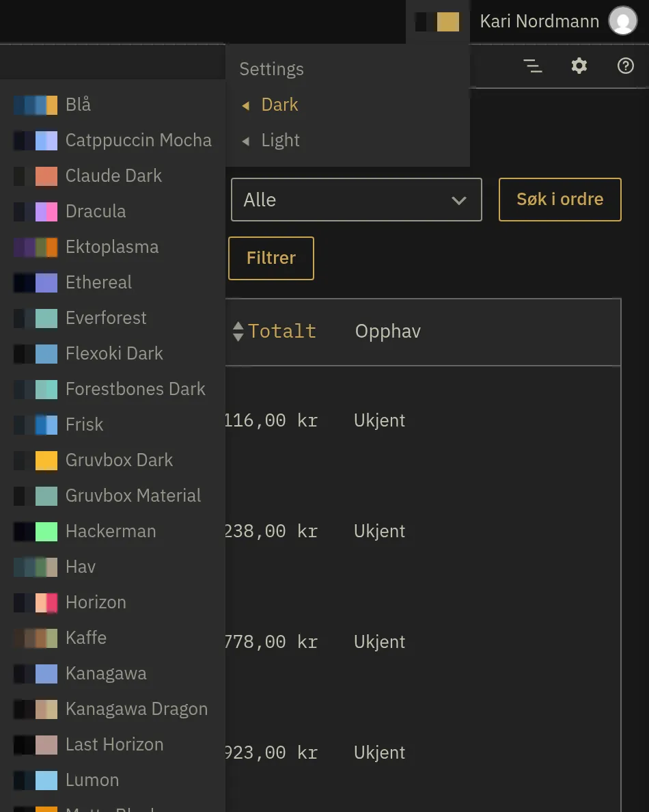The height and width of the screenshot is (812, 649).
Task: Pick the Claude Dark theme
Action: [112, 176]
